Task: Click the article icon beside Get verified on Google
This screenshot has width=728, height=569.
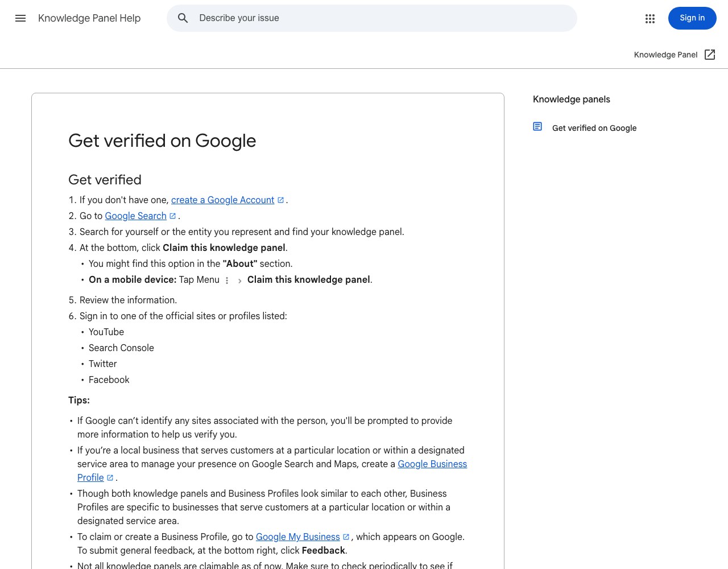Action: tap(537, 126)
